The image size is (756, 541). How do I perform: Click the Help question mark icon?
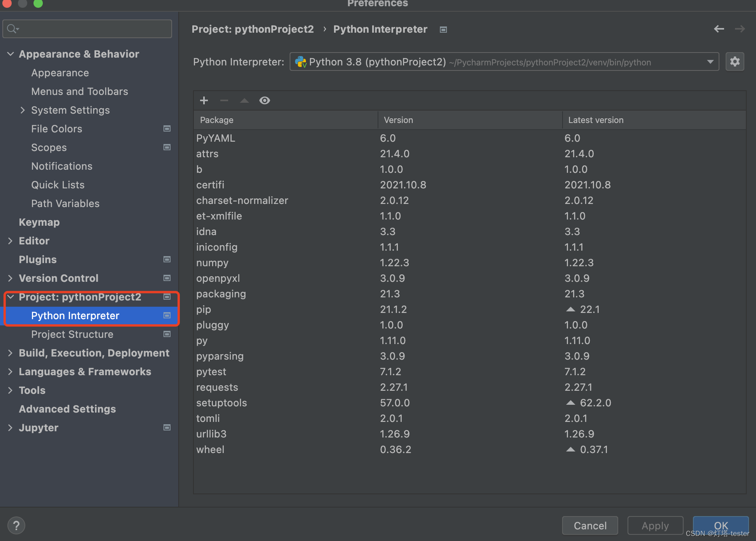click(x=16, y=525)
